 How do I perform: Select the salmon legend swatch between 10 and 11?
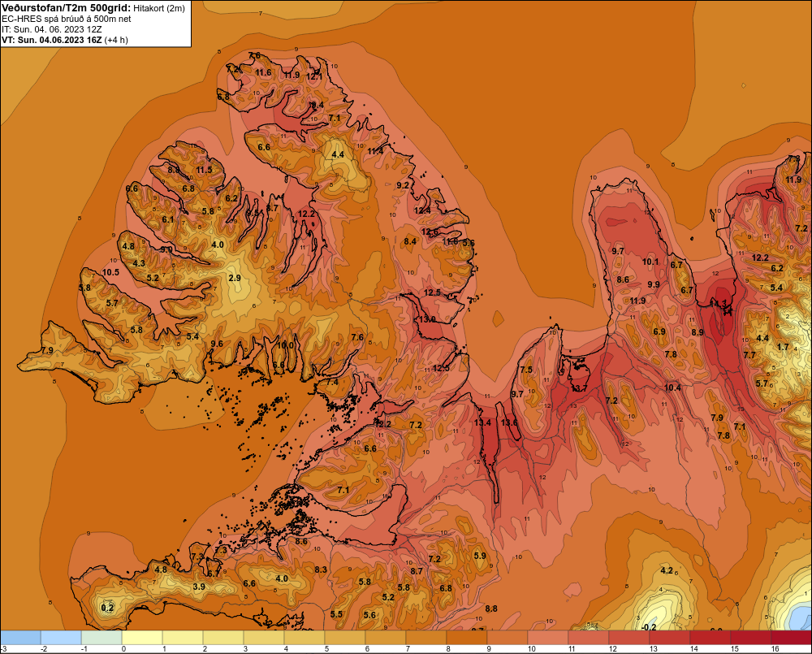click(x=548, y=638)
